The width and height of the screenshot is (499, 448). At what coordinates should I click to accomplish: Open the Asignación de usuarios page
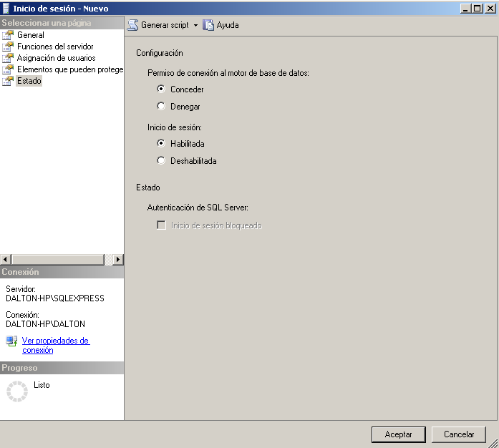(57, 58)
